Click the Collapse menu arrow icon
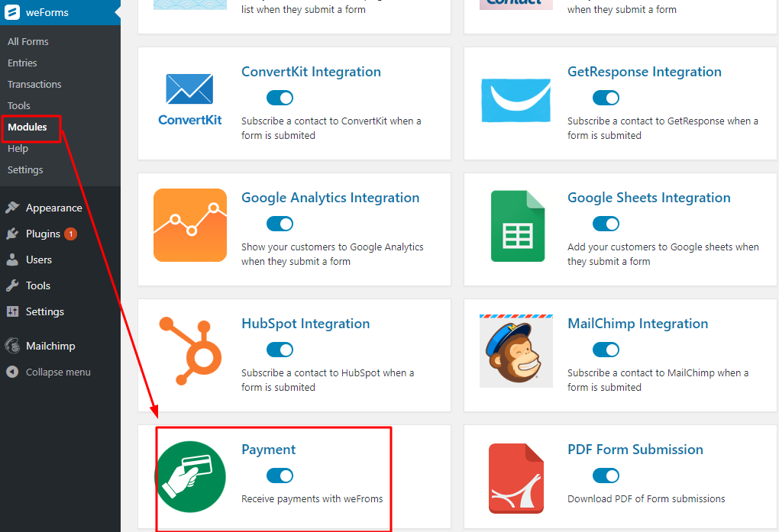Image resolution: width=779 pixels, height=532 pixels. click(x=12, y=372)
